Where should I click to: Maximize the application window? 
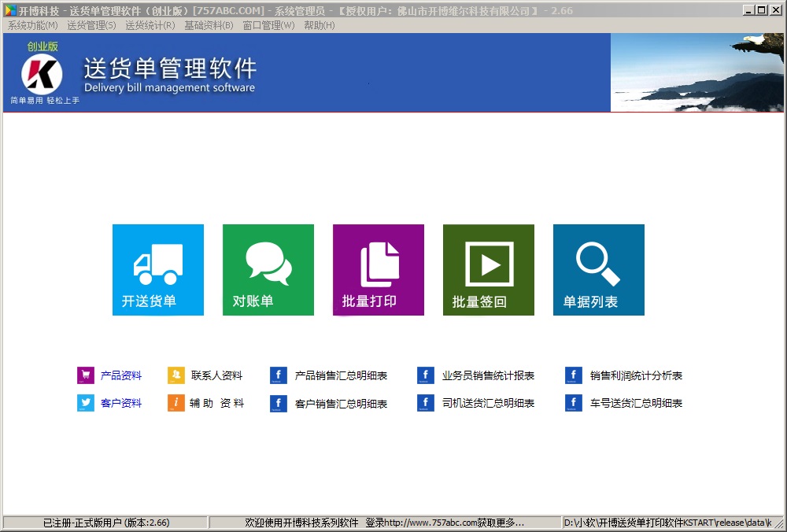(762, 10)
